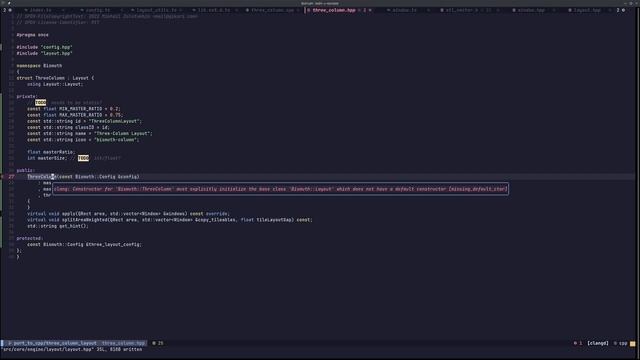Click the 'Three-Column Layout' name line

click(90, 133)
